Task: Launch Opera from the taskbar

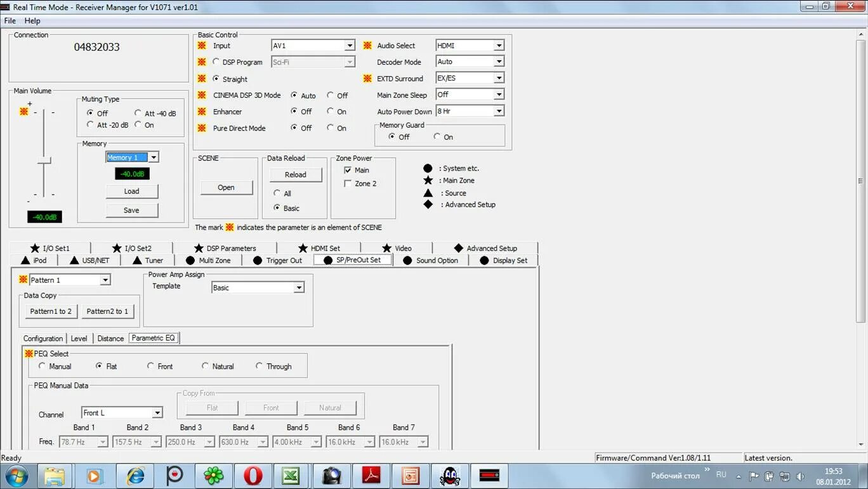Action: (253, 474)
